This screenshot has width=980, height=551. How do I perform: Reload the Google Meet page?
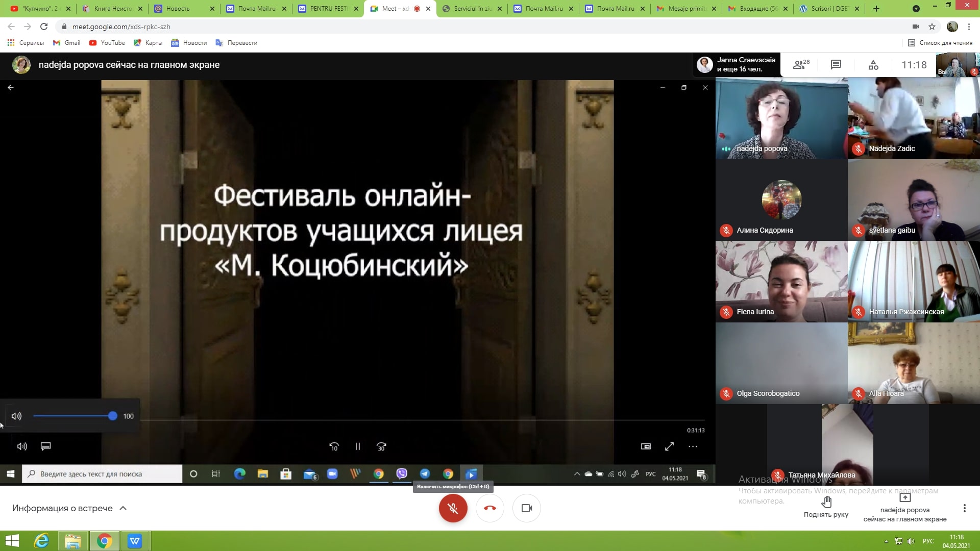point(44,27)
